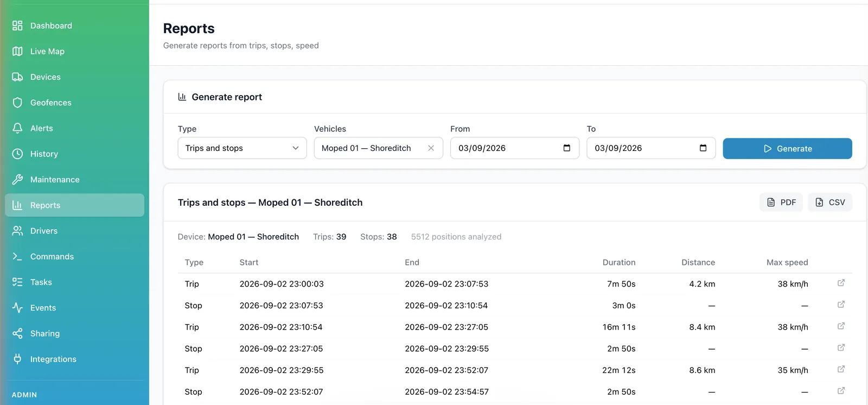Screen dimensions: 868x405
Task: Navigate to Live Map page
Action: [x=75, y=51]
